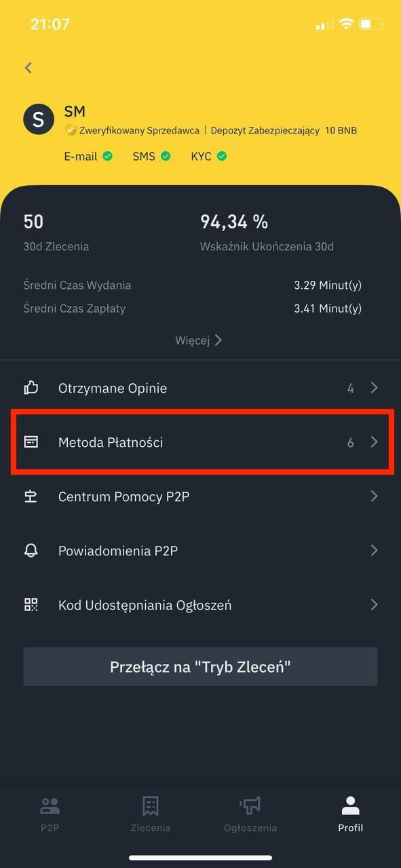
Task: Switch to the P2P tab
Action: 50,814
